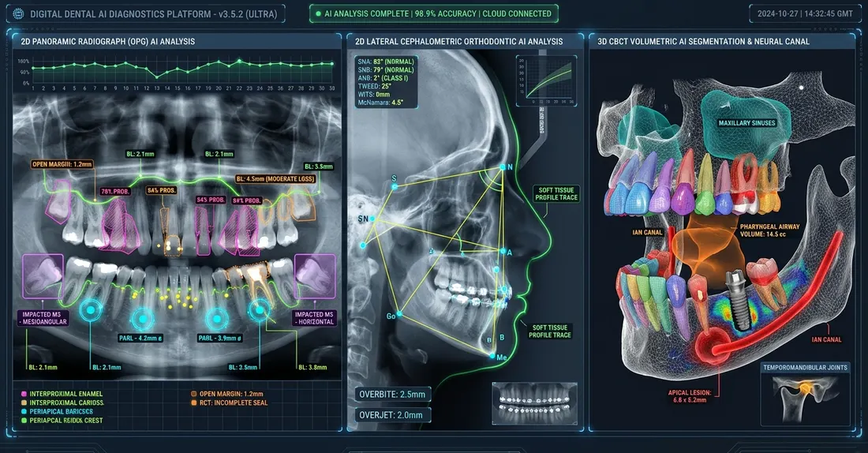Click the IAN CANAL label beside the upper teeth
The width and height of the screenshot is (868, 453).
[647, 233]
